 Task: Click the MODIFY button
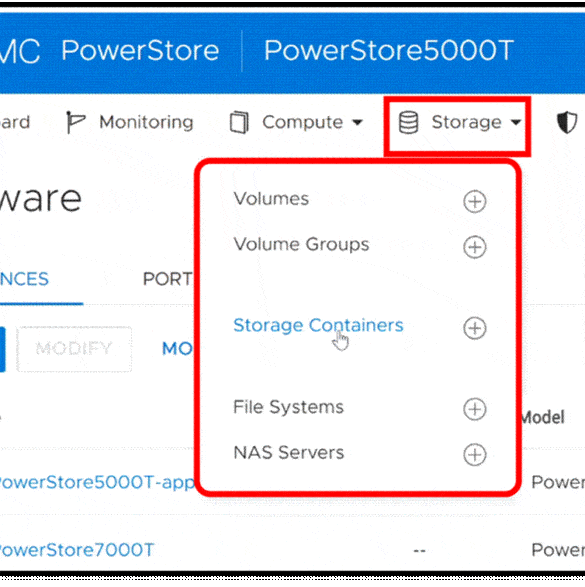74,349
